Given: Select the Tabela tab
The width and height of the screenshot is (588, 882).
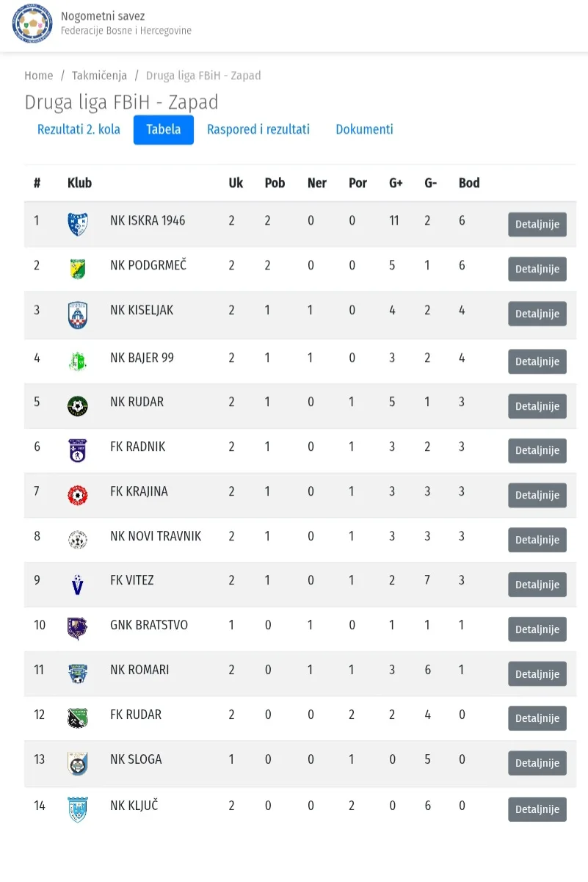Looking at the screenshot, I should (164, 129).
